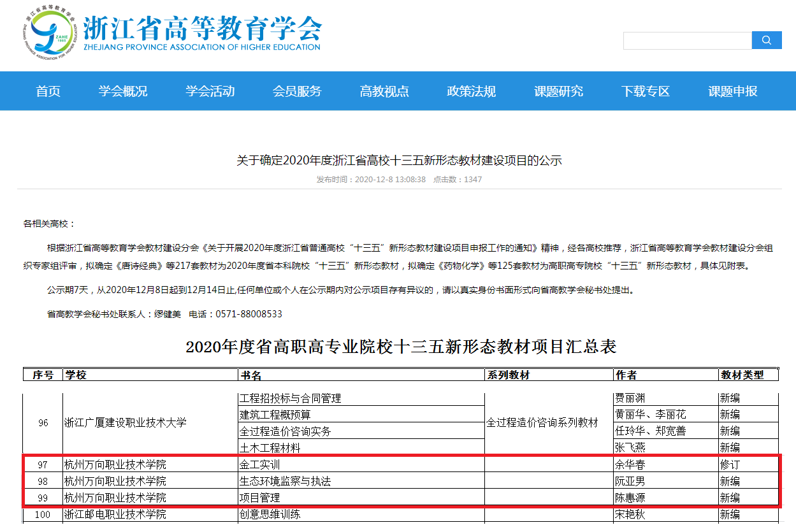This screenshot has width=796, height=532.
Task: Open the 高教视点 navigation tab
Action: pos(384,91)
